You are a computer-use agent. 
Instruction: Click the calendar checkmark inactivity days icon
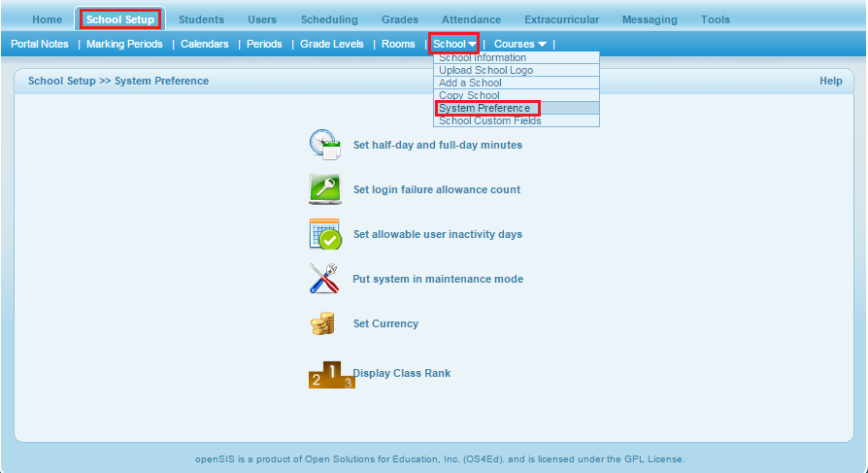click(325, 234)
